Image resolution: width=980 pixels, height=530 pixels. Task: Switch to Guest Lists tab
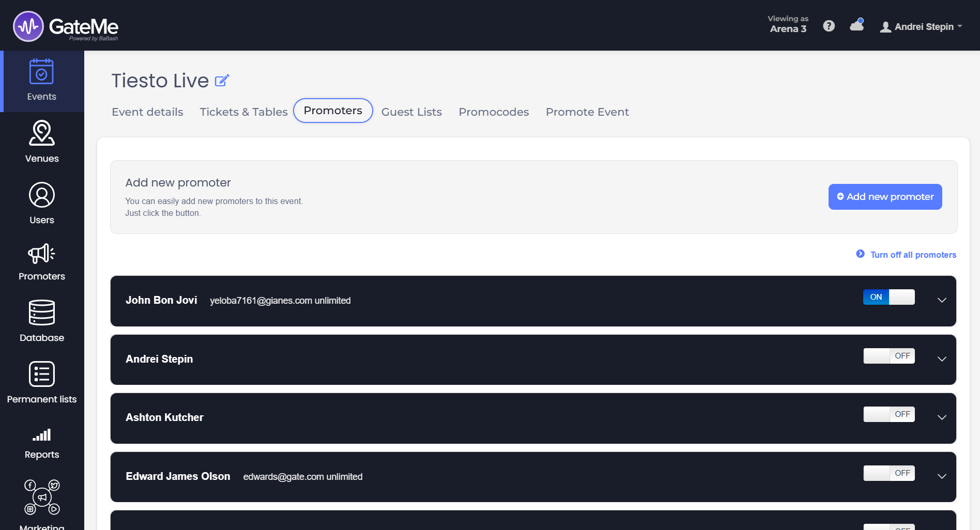point(411,112)
